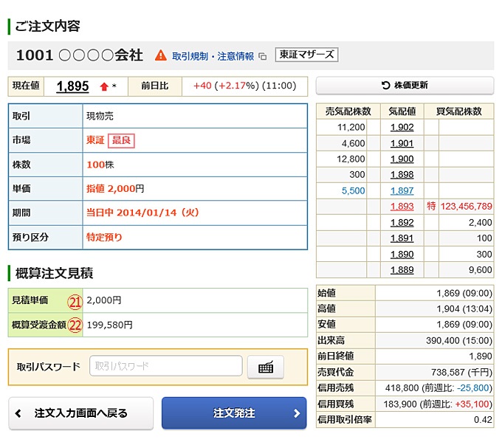Click the red up arrow next to 1,895

(x=104, y=86)
